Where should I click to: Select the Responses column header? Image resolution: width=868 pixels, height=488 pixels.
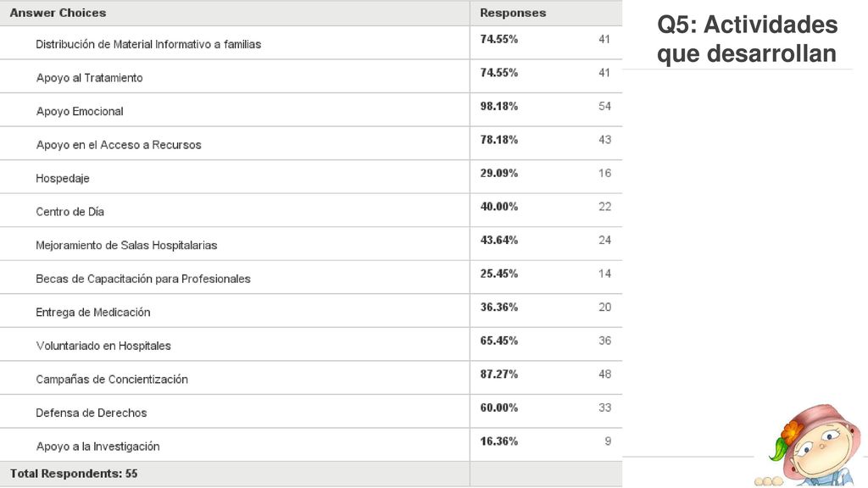point(513,13)
